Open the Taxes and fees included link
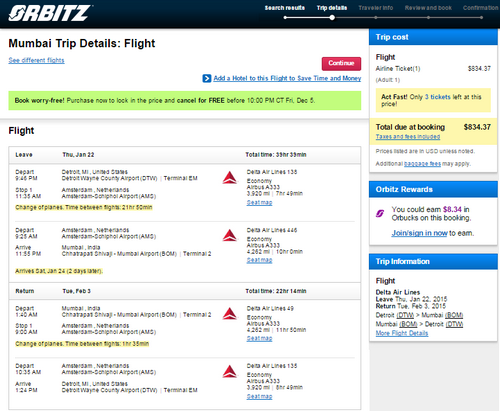This screenshot has width=500, height=411. 408,137
